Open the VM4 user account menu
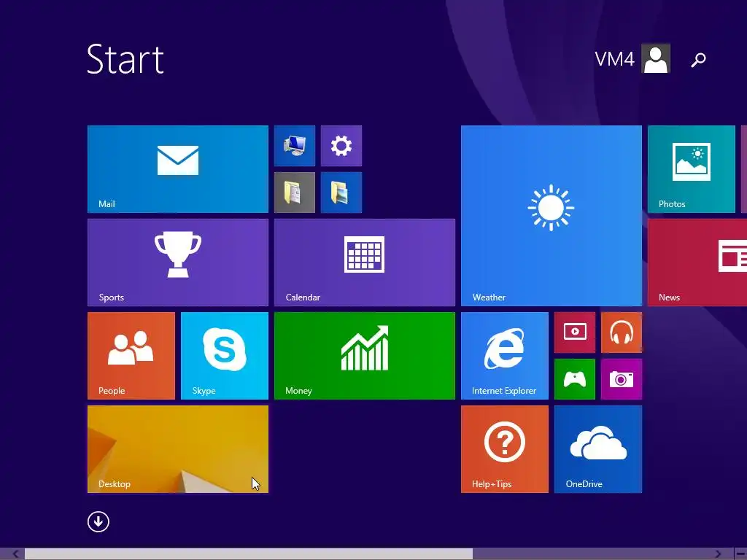 (632, 58)
